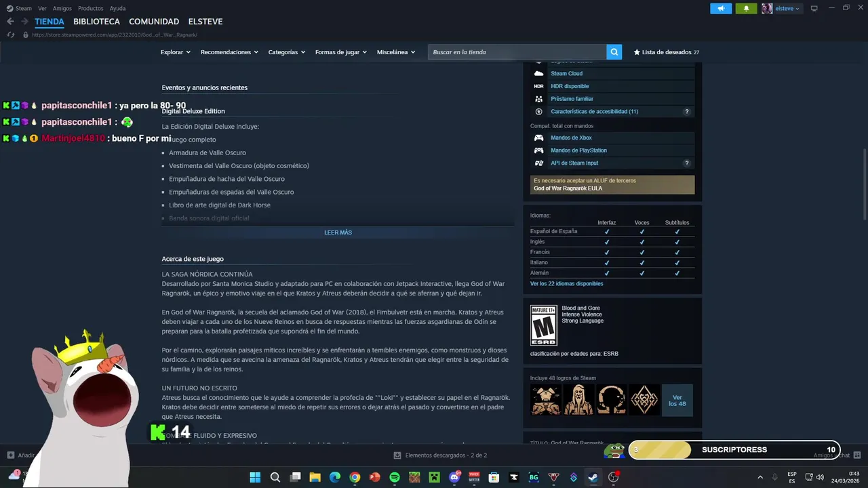
Task: Click the Xbox controller icon
Action: [x=538, y=138]
